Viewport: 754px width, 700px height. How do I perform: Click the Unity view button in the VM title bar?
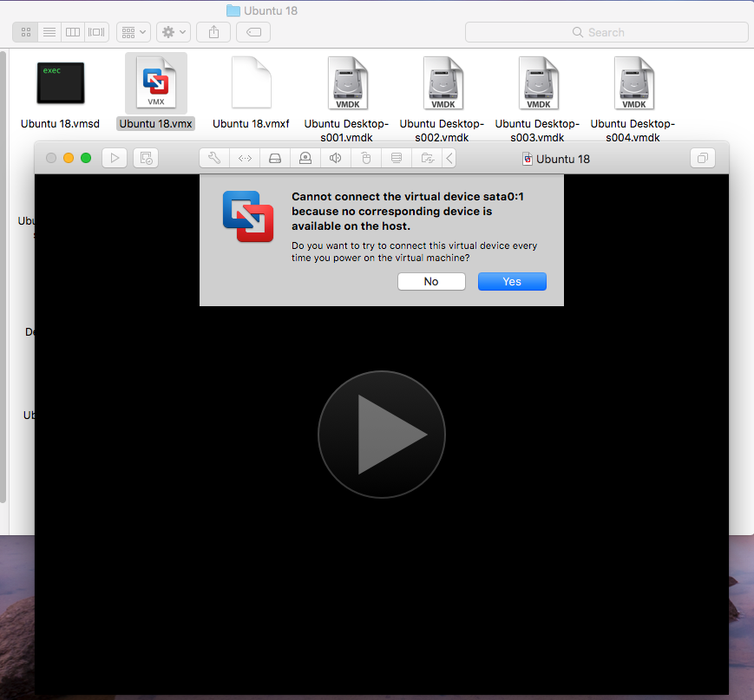point(703,158)
